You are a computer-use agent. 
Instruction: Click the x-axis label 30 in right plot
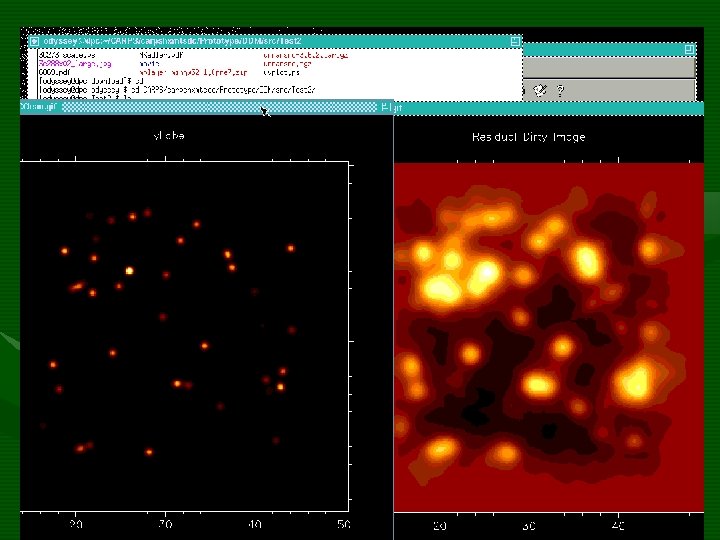[x=529, y=524]
